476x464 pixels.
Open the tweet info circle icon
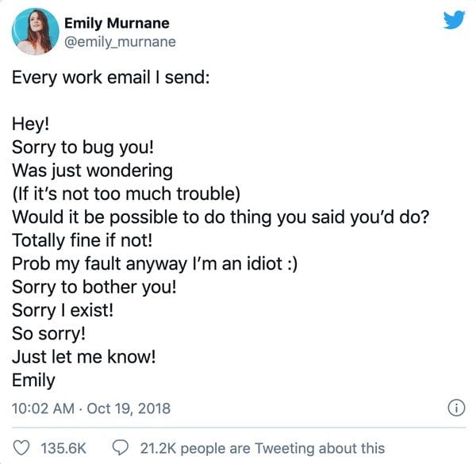(455, 408)
